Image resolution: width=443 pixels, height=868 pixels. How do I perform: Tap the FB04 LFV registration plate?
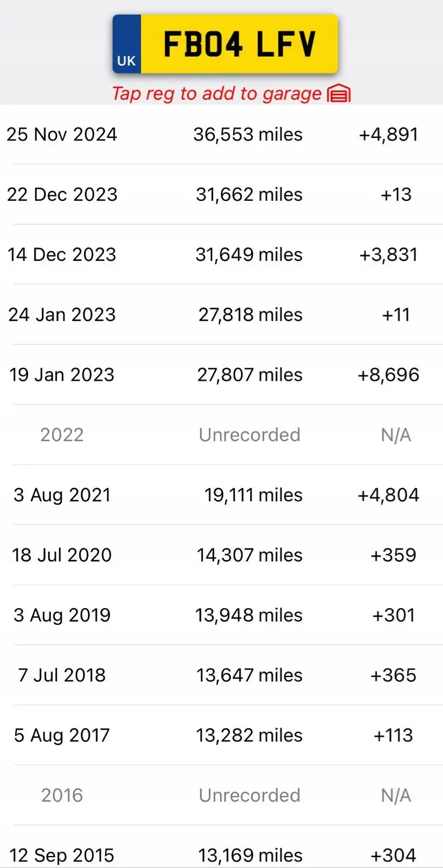click(x=239, y=44)
